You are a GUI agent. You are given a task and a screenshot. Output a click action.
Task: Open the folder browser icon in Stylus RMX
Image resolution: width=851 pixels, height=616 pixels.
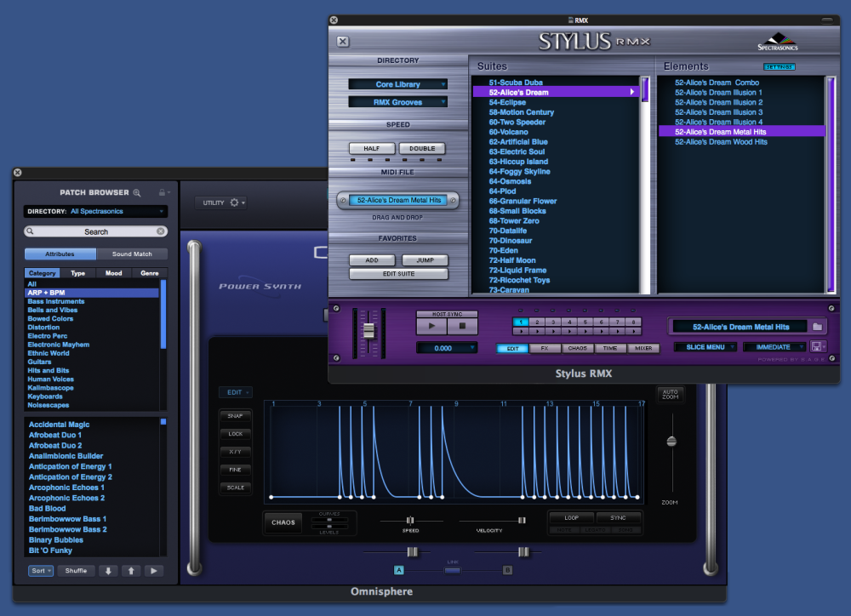pyautogui.click(x=817, y=327)
